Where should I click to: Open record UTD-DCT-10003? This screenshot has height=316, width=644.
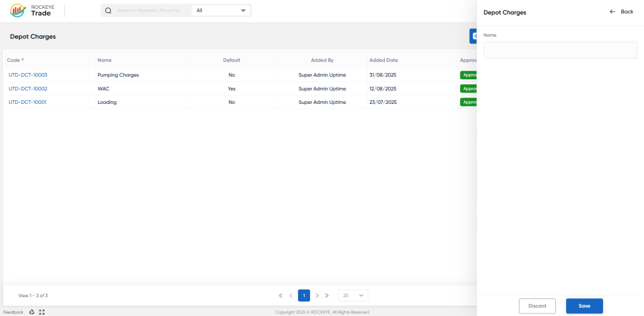click(28, 75)
